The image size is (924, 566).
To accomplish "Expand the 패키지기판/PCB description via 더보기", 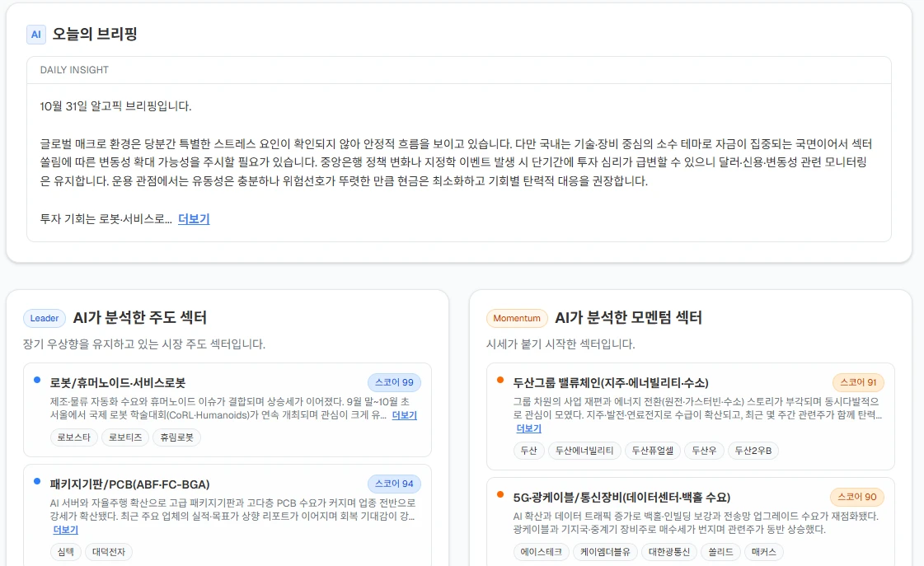I will click(x=66, y=530).
